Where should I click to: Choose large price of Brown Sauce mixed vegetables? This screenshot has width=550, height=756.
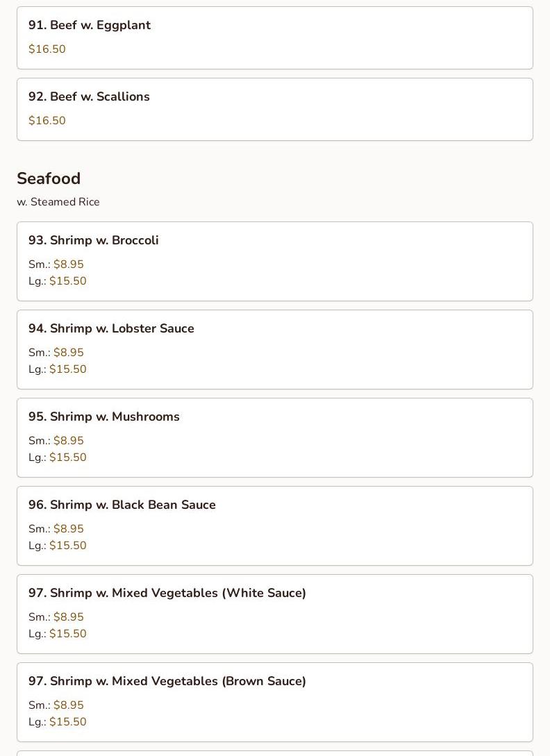[x=67, y=722]
